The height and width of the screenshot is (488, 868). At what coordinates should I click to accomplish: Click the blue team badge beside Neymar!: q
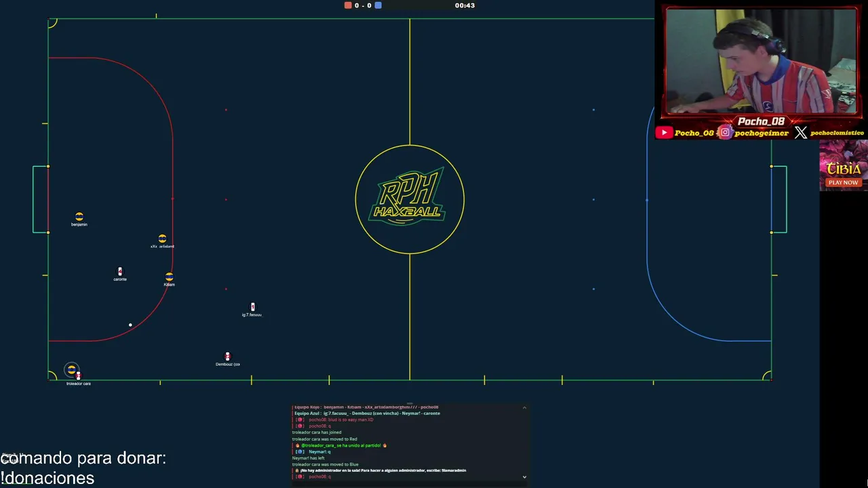pyautogui.click(x=300, y=451)
